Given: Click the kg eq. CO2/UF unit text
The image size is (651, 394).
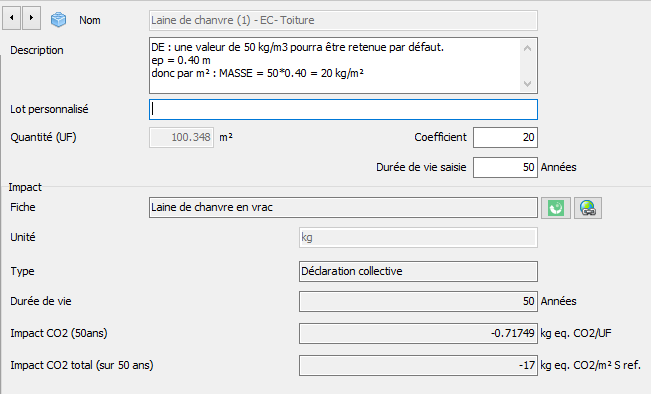Looking at the screenshot, I should pyautogui.click(x=576, y=333).
